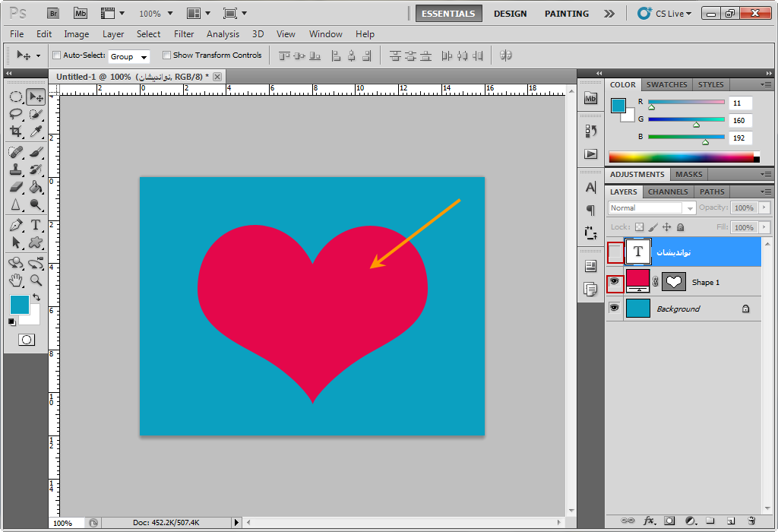
Task: Pick the Zoom tool in toolbox
Action: [x=36, y=280]
